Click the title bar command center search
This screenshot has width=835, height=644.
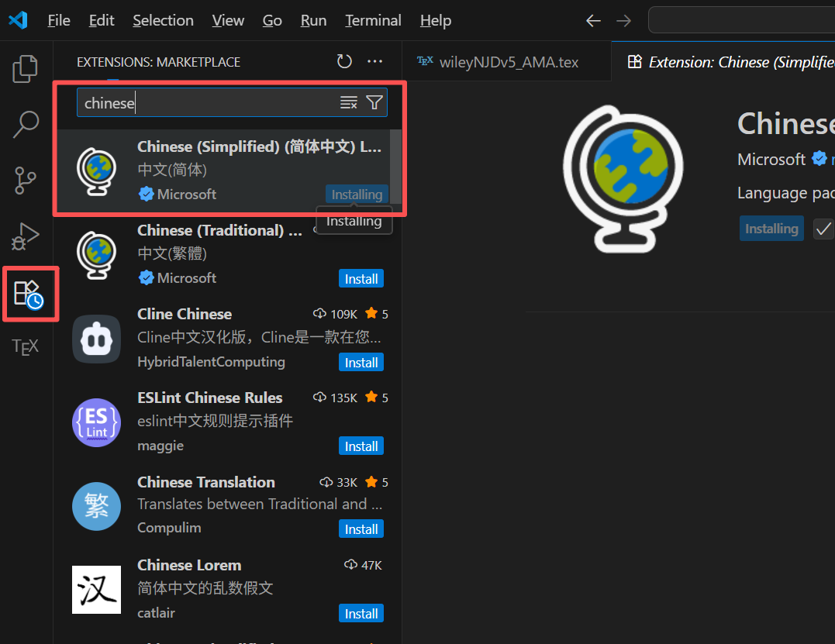[x=741, y=20]
